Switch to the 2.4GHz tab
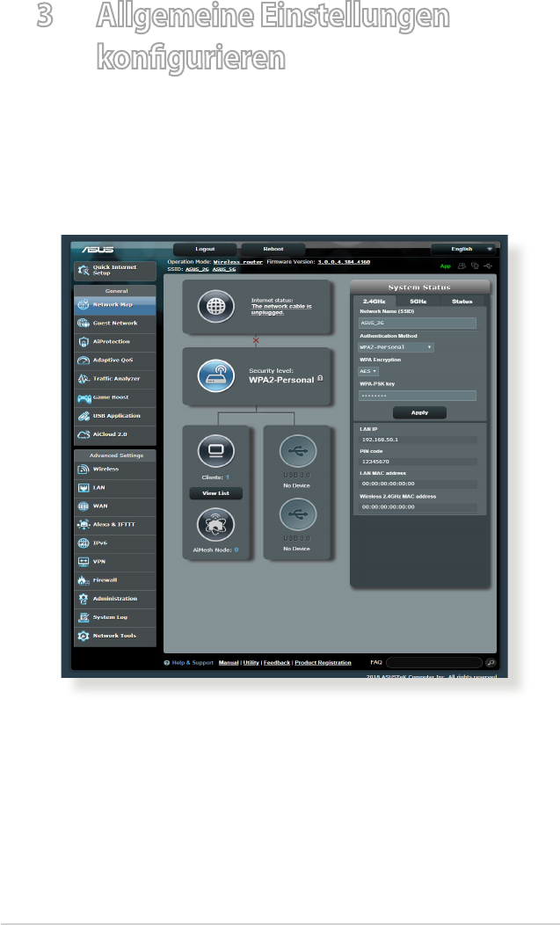 [x=375, y=302]
